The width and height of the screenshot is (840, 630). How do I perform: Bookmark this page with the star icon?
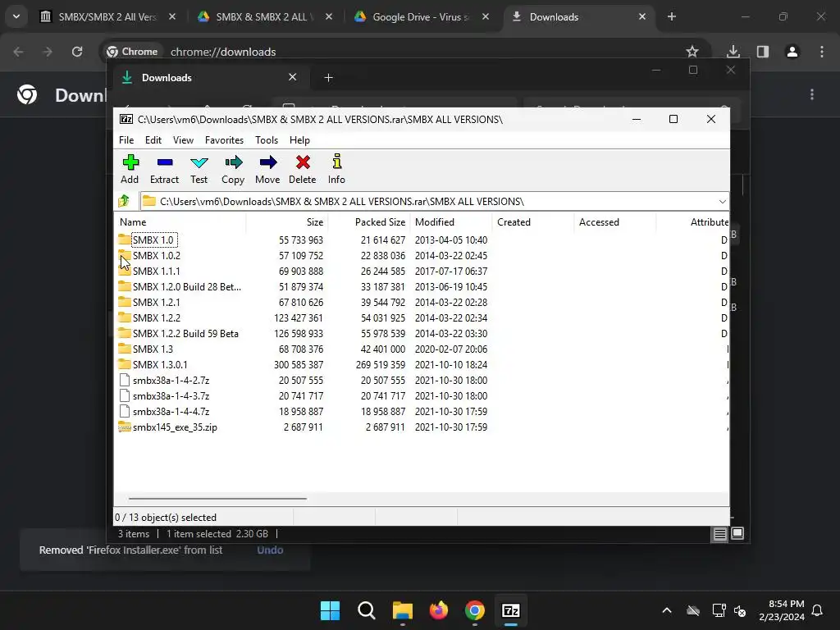692,52
